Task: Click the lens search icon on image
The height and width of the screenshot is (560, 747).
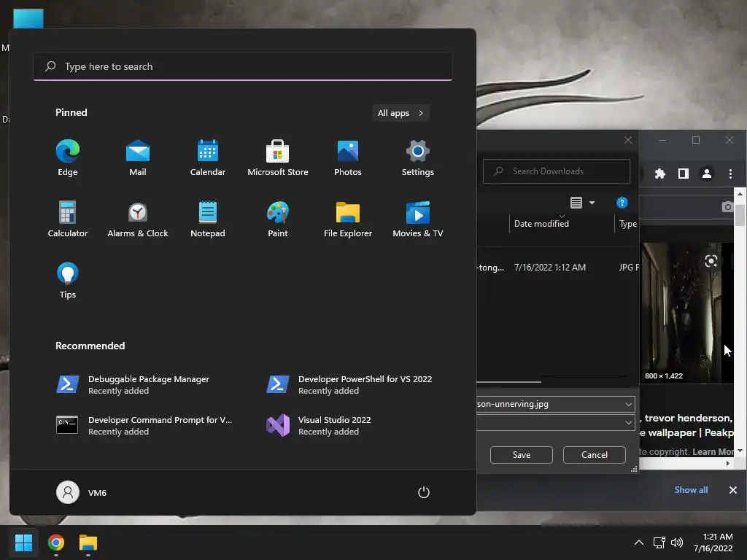Action: 711,261
